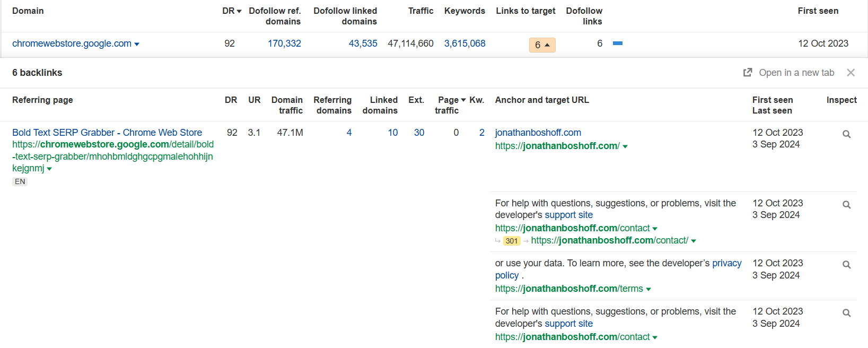Collapse the 6 links to target toggle
The width and height of the screenshot is (868, 348).
tap(542, 45)
